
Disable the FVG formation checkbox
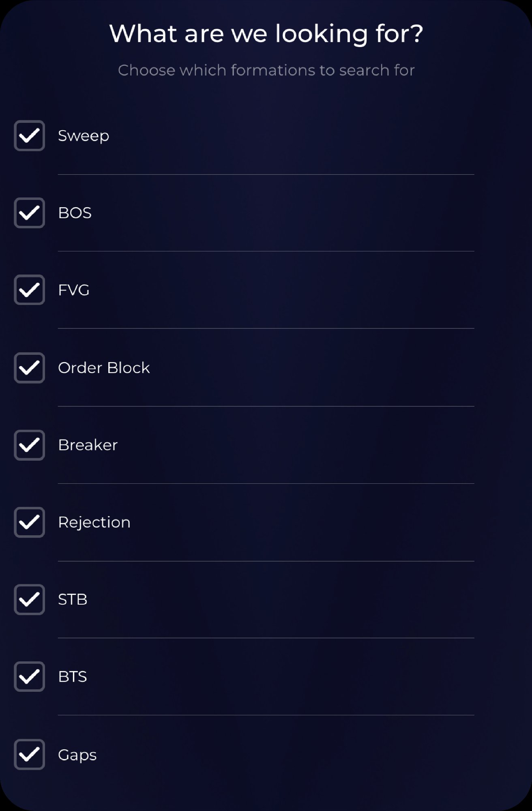click(x=29, y=290)
